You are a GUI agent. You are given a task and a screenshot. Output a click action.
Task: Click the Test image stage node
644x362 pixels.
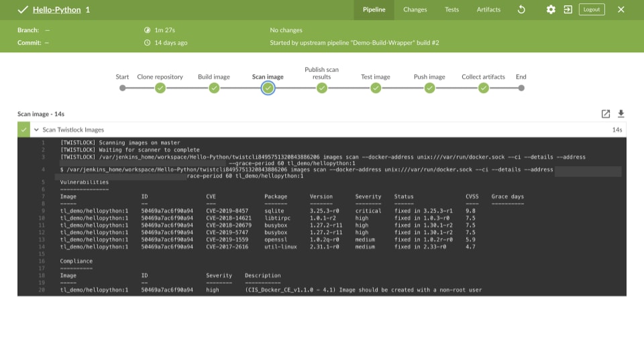click(x=376, y=88)
